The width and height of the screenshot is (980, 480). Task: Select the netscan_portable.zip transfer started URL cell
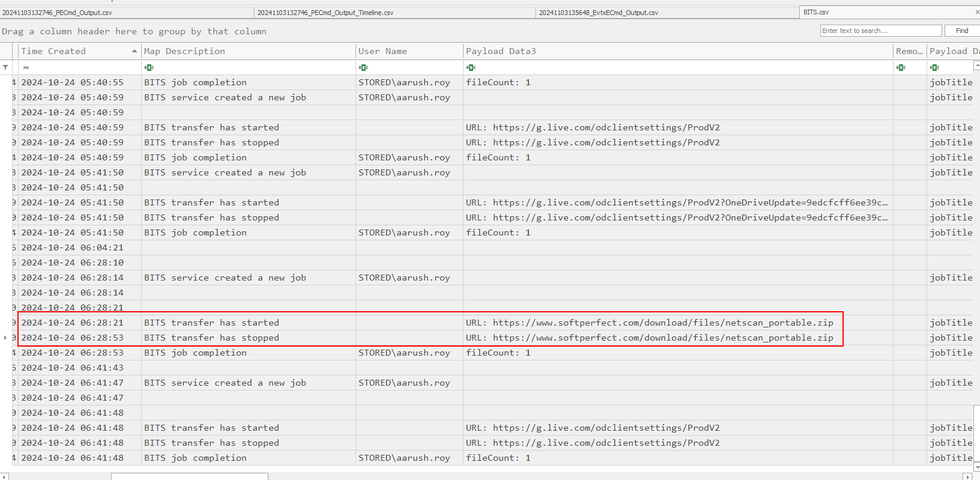coord(649,323)
